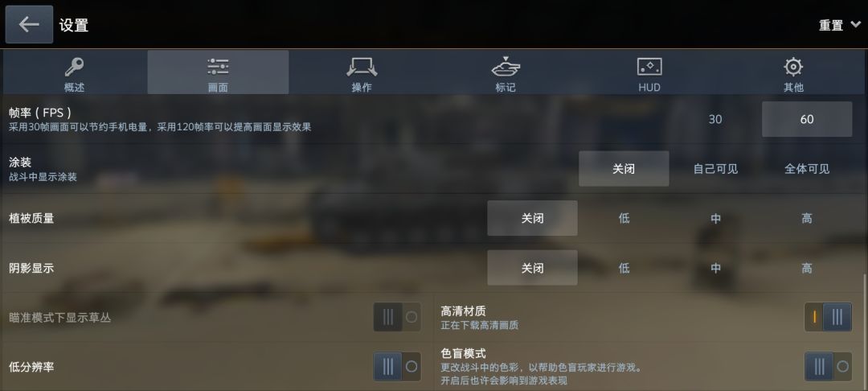
Task: Click the vertical scrollbar on right edge
Action: click(865, 332)
